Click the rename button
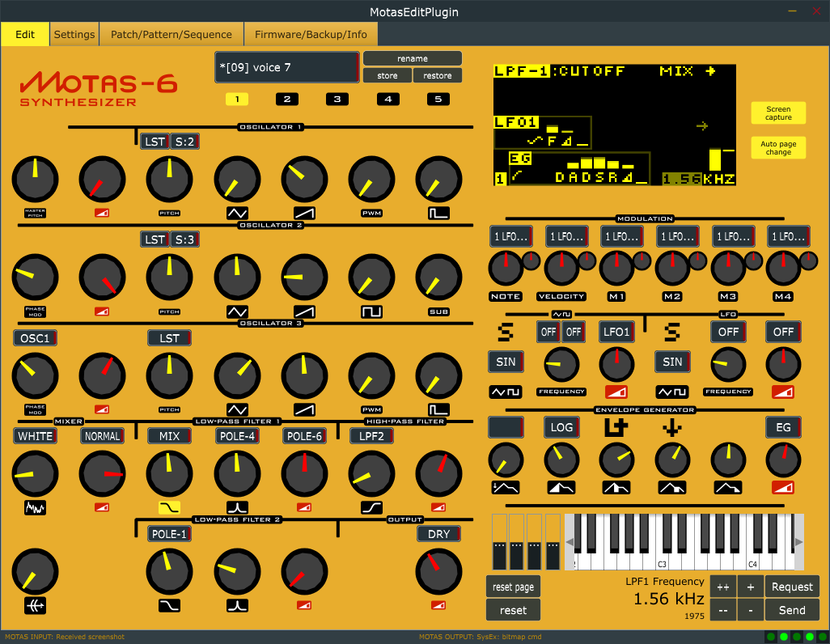The image size is (830, 644). coord(413,58)
